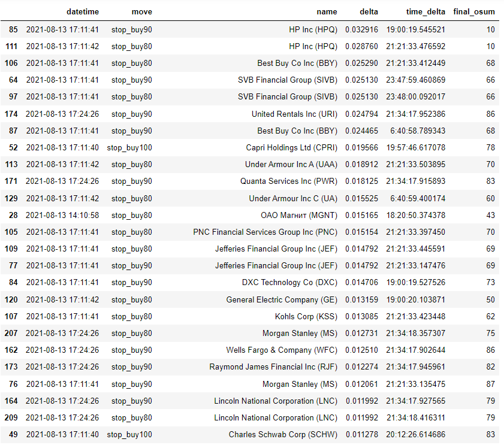
Task: Select row index 129
Action: pos(11,199)
